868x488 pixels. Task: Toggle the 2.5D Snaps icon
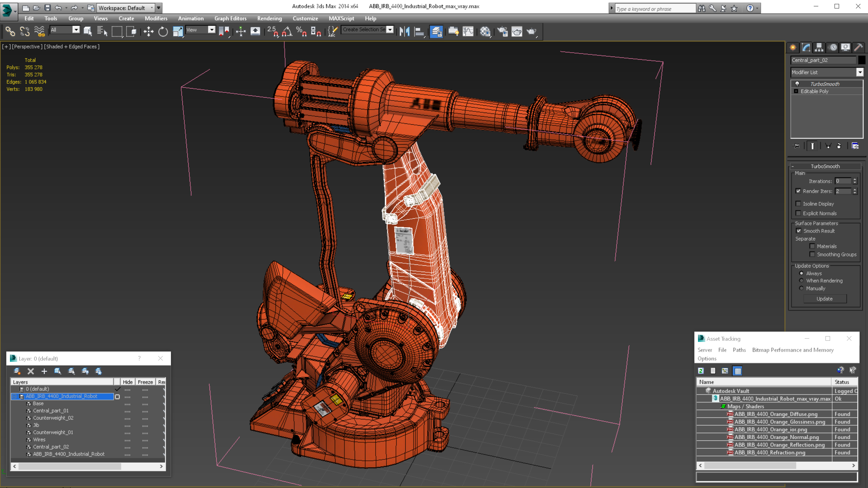(272, 31)
